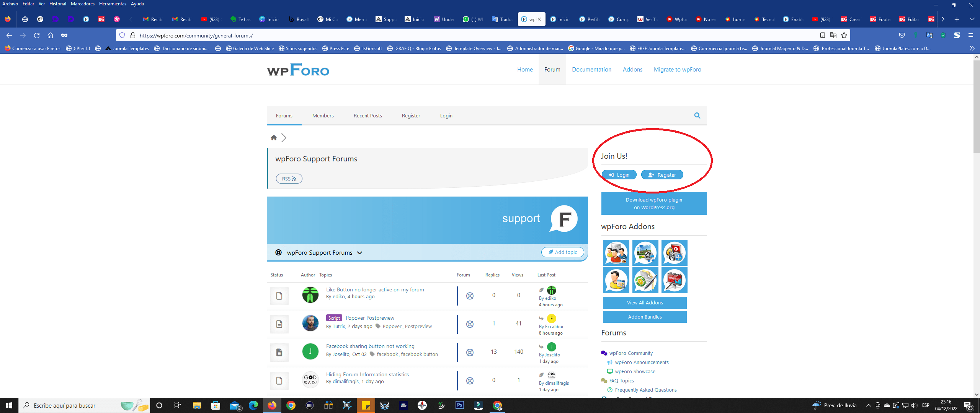Show more bookmarks with double chevron
The width and height of the screenshot is (980, 413).
972,48
